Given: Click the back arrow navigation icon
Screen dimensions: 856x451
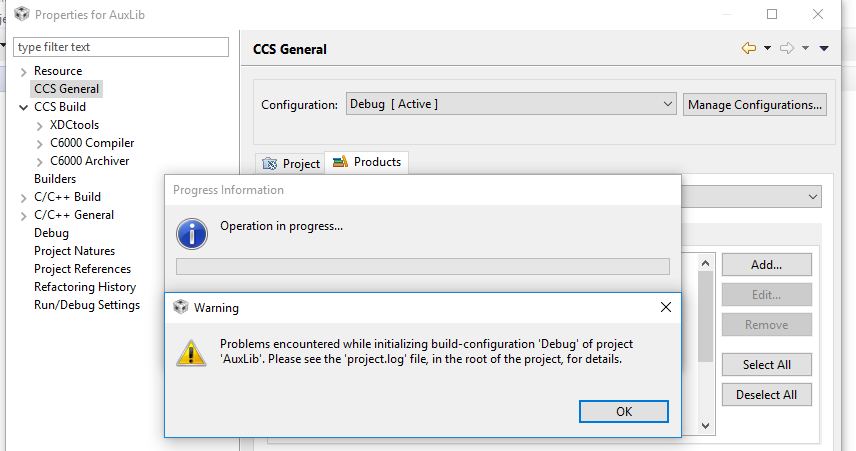Looking at the screenshot, I should click(748, 48).
